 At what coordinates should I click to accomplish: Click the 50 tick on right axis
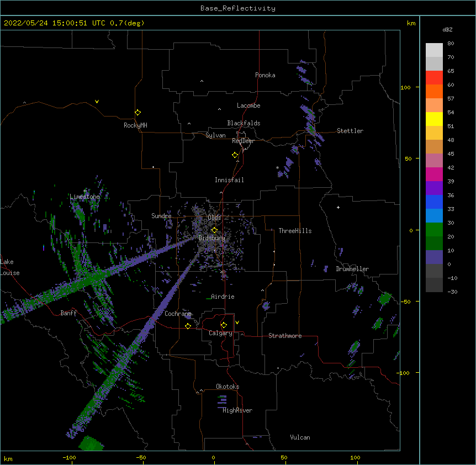click(x=408, y=158)
